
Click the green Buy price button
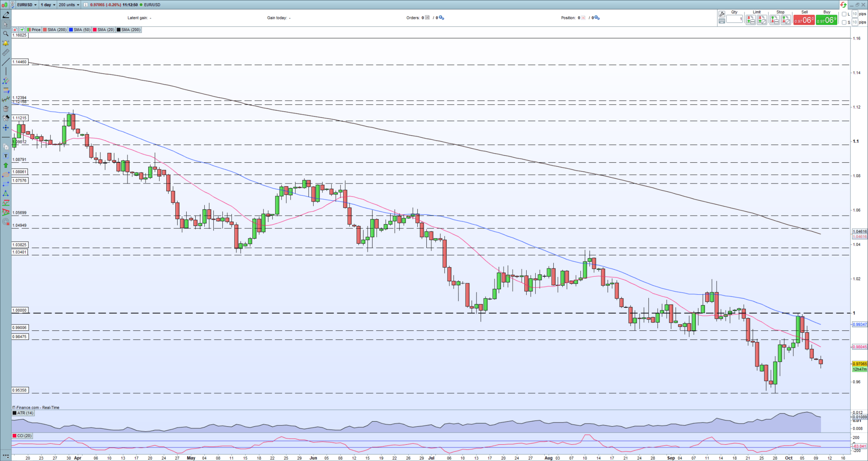click(x=827, y=20)
